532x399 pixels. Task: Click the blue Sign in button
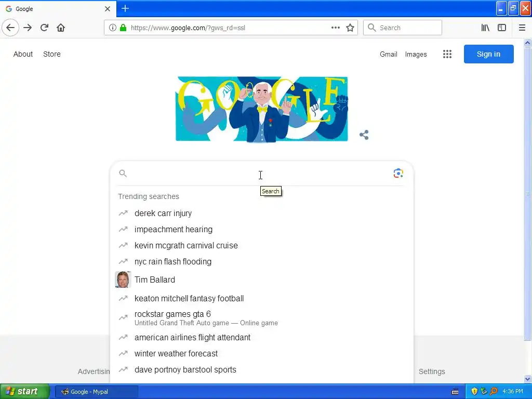(x=488, y=54)
